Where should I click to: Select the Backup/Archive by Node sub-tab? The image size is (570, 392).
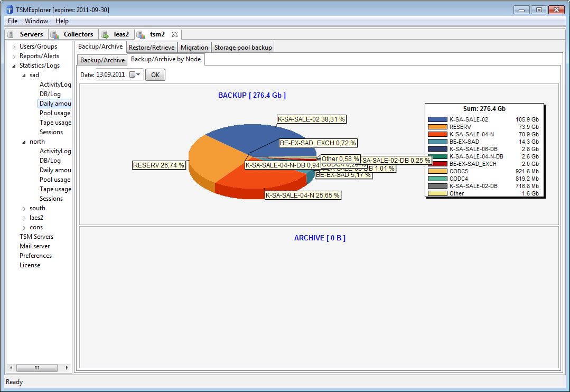point(166,59)
